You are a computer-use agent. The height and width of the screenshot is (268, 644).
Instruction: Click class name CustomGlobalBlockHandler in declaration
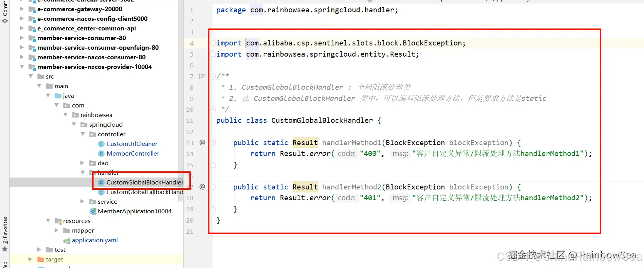[322, 120]
